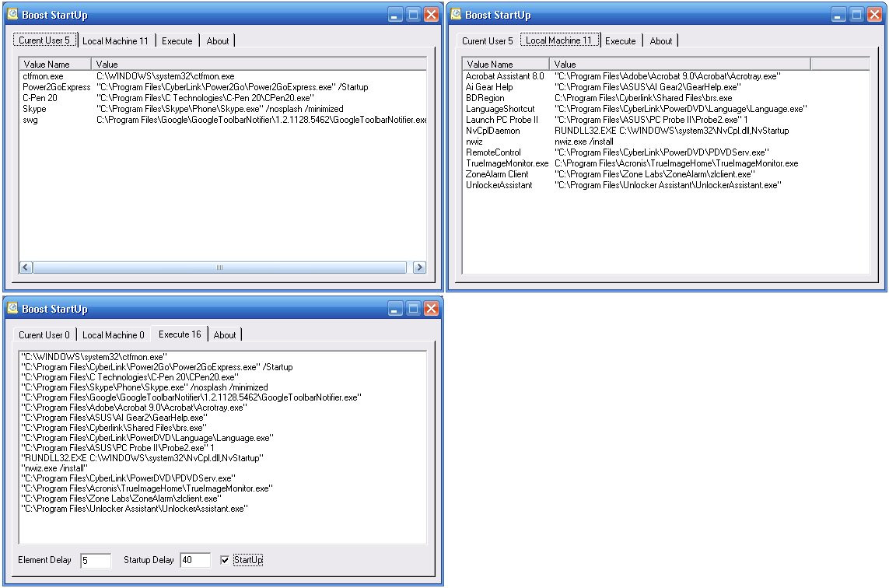
Task: Select the Acrobat Assistant 8.0 row
Action: click(x=667, y=76)
